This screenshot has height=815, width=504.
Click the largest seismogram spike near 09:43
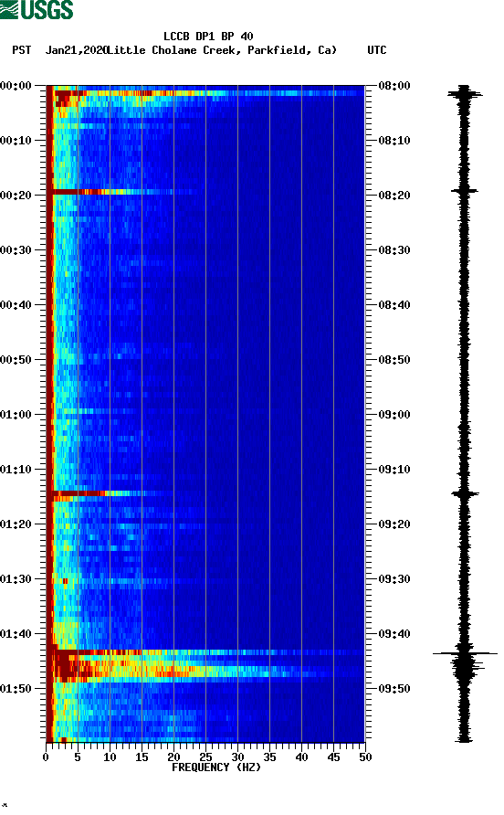point(465,653)
